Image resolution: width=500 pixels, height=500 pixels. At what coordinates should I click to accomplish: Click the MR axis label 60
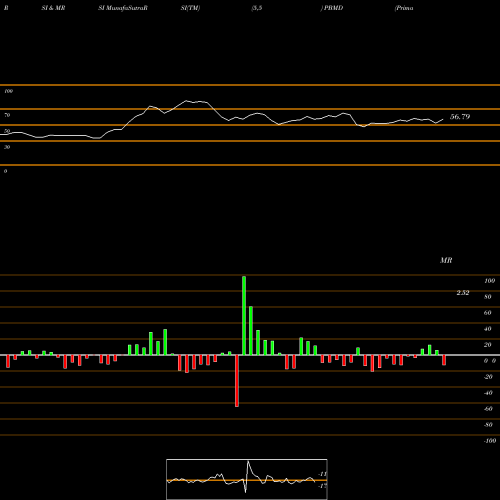487,313
